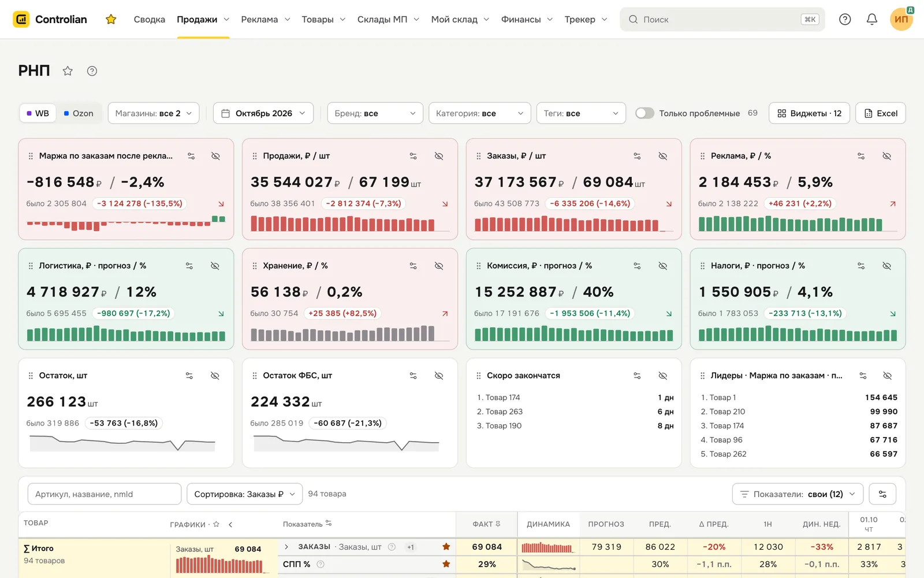
Task: Open the Трекер menu
Action: click(586, 19)
